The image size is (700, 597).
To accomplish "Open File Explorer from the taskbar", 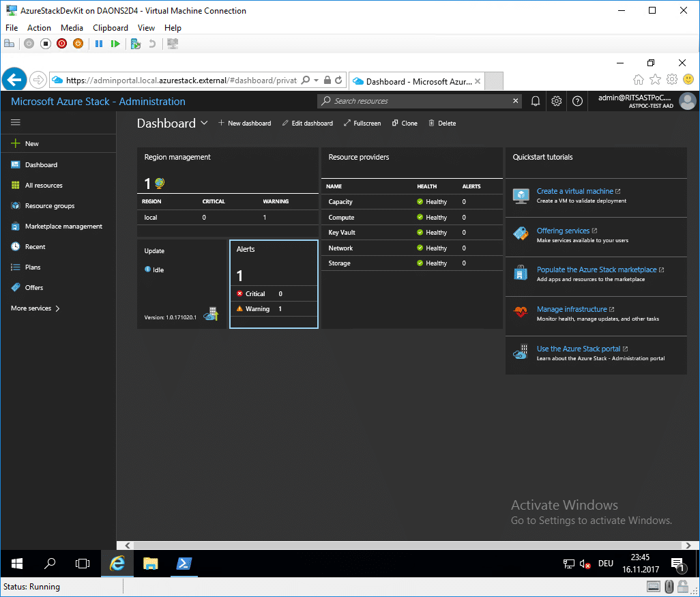I will point(151,564).
